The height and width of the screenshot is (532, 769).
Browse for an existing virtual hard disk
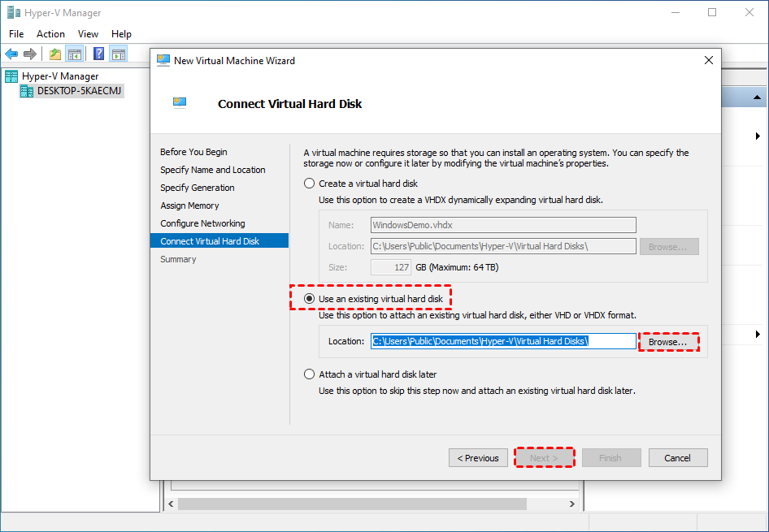pyautogui.click(x=668, y=342)
